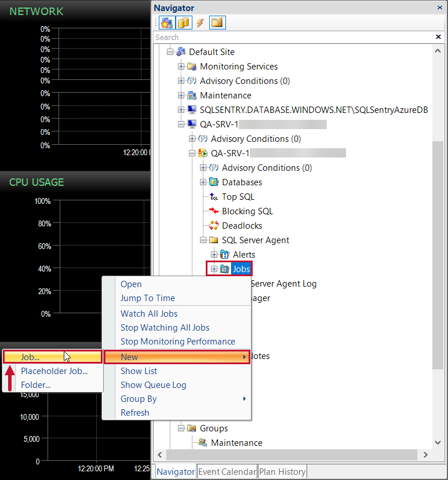Close the Navigator panel
448x480 pixels.
tap(440, 8)
